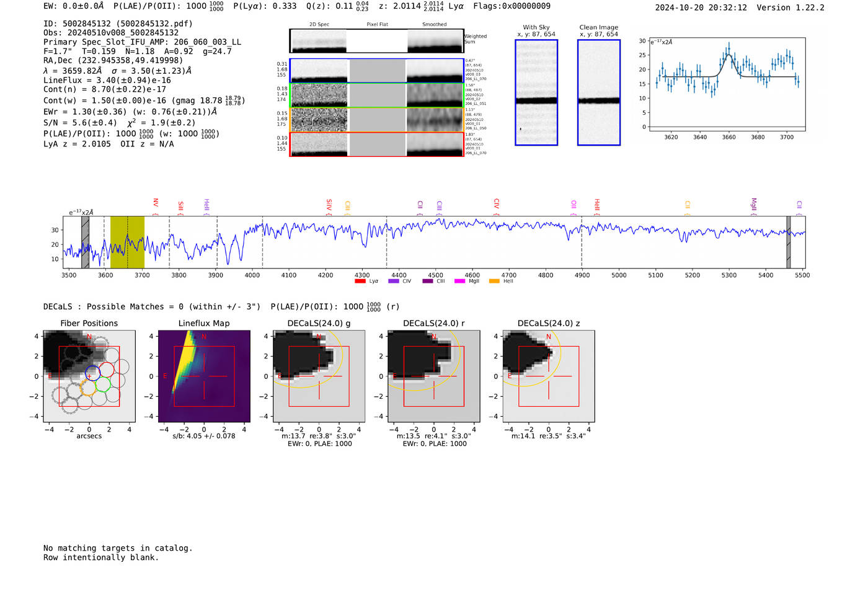Click the blue fiber circle in Fiber Positions
The width and height of the screenshot is (868, 591).
[x=92, y=373]
